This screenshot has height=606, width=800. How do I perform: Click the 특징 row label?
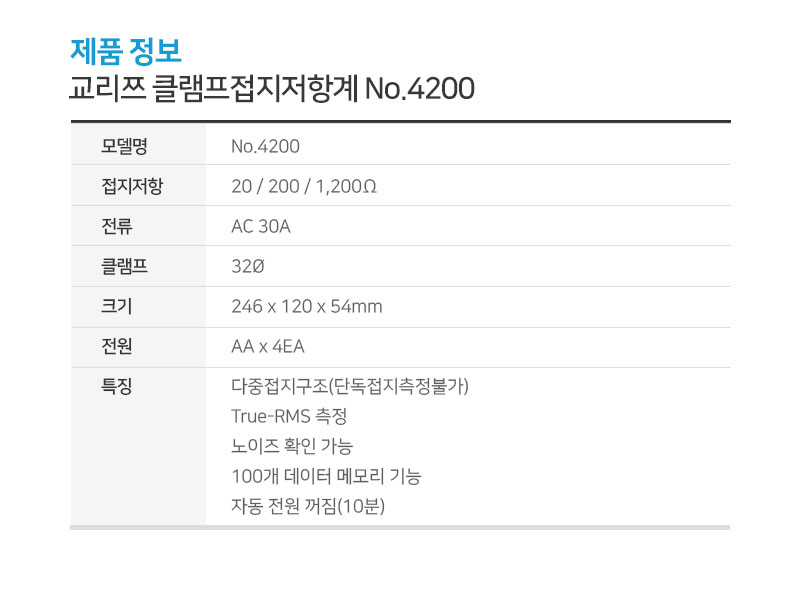(117, 386)
